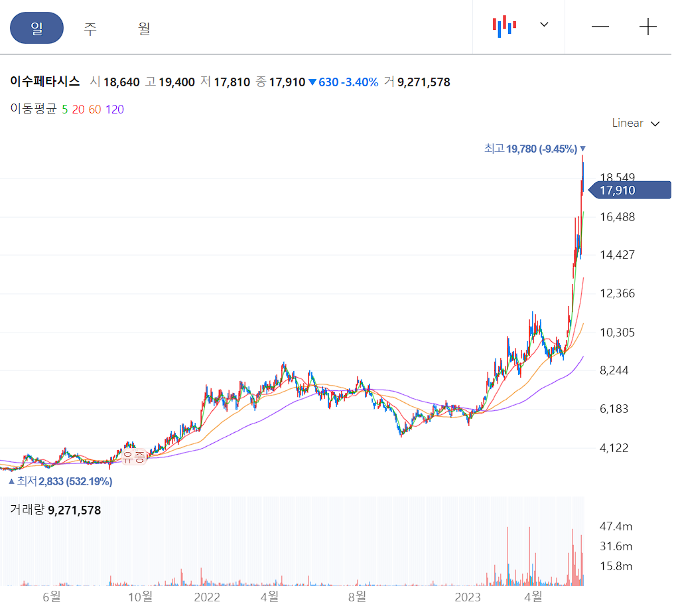Click the opening price 18,640 value
Image resolution: width=676 pixels, height=616 pixels.
click(x=121, y=82)
